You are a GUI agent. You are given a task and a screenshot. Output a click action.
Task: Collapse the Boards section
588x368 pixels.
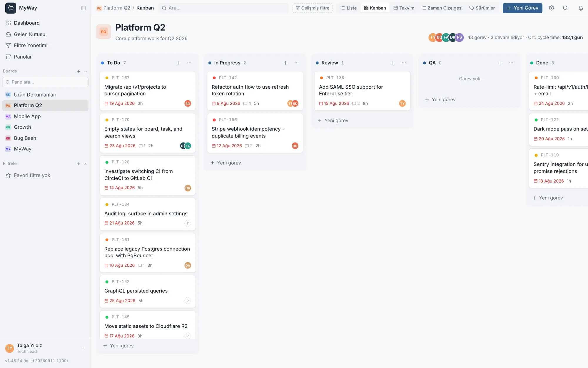(x=86, y=71)
